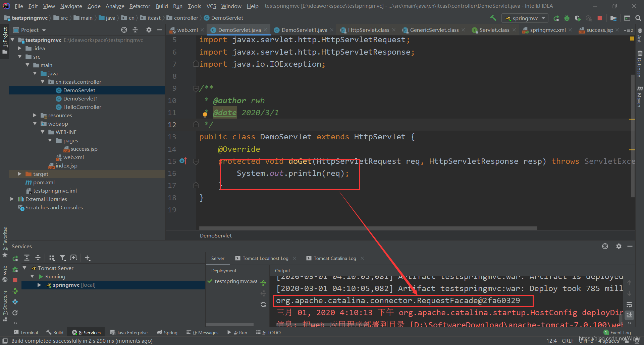The image size is (644, 345).
Task: Open the Tomcat Catalina Log tab
Action: [335, 258]
